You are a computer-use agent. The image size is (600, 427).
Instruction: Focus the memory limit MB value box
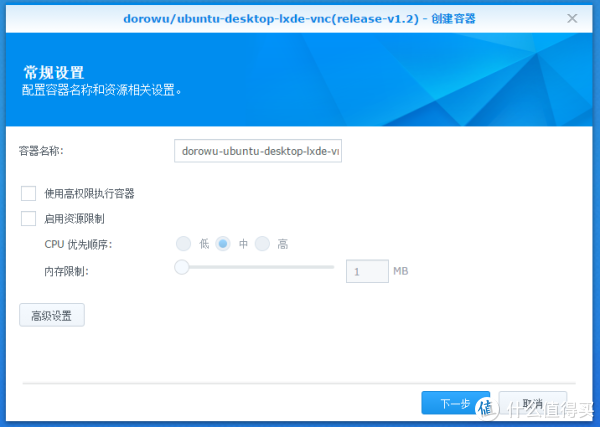pyautogui.click(x=366, y=271)
